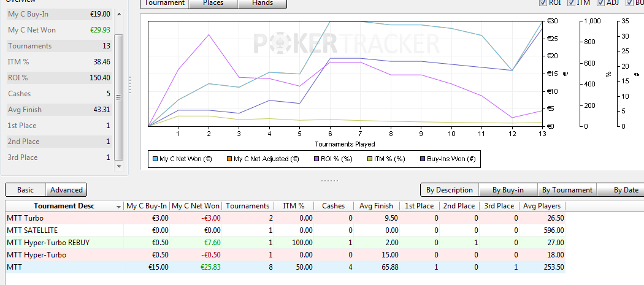Sort by 1st Place column header
Screen dimensions: 644x285
[x=420, y=206]
